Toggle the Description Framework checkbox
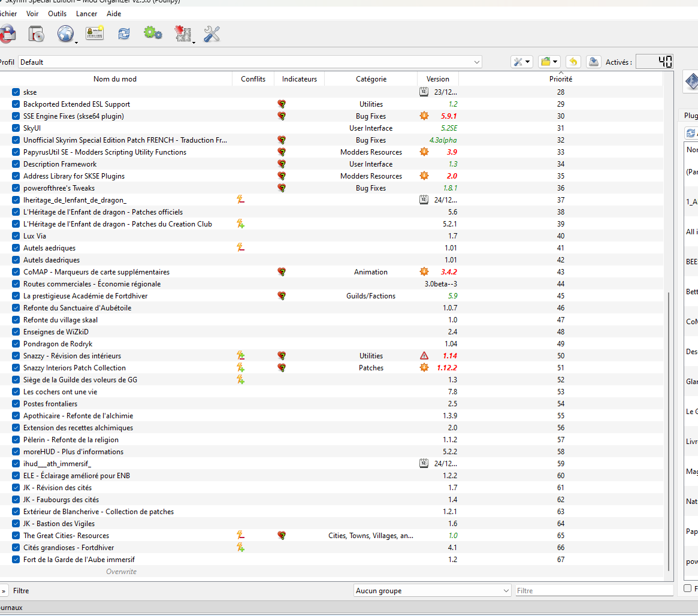Screen dimensions: 698x616 tap(16, 164)
